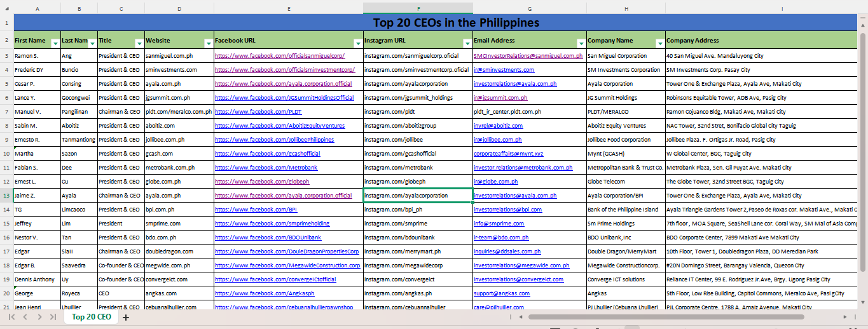Image resolution: width=868 pixels, height=329 pixels.
Task: Open the JGSummitHoldingsOfficial Facebook link
Action: pos(284,98)
